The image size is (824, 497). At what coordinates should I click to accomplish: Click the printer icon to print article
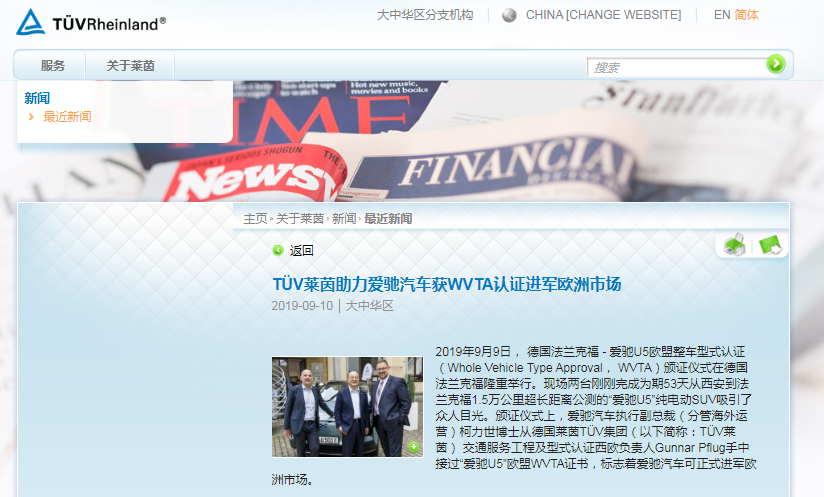pos(735,244)
